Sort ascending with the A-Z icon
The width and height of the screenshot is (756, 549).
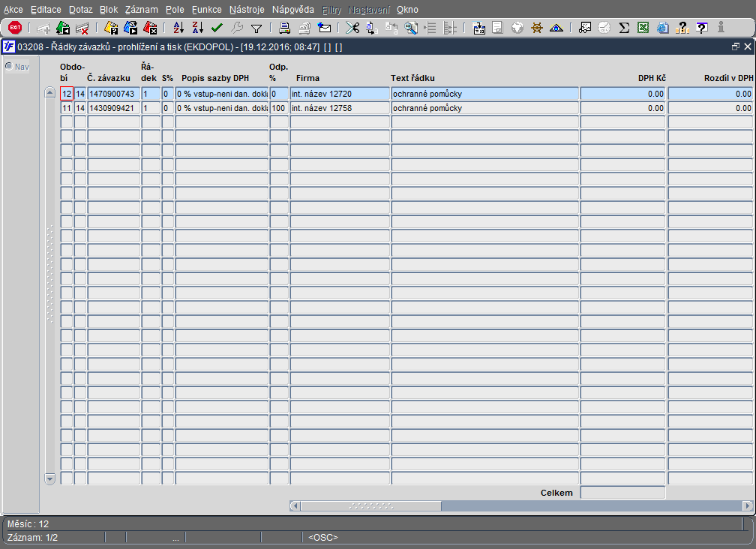[178, 28]
